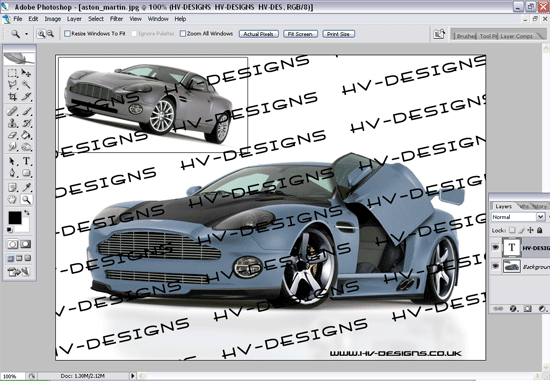Viewport: 550px width, 381px height.
Task: Switch to the History tab
Action: pos(539,206)
